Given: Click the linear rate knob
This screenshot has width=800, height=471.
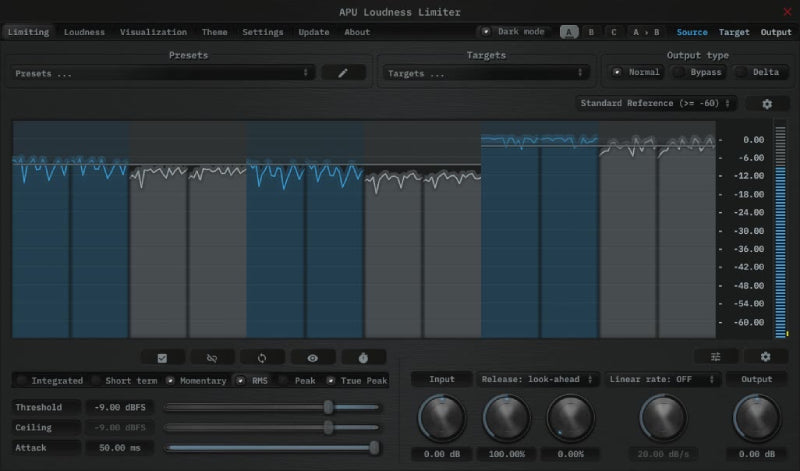Looking at the screenshot, I should click(663, 418).
